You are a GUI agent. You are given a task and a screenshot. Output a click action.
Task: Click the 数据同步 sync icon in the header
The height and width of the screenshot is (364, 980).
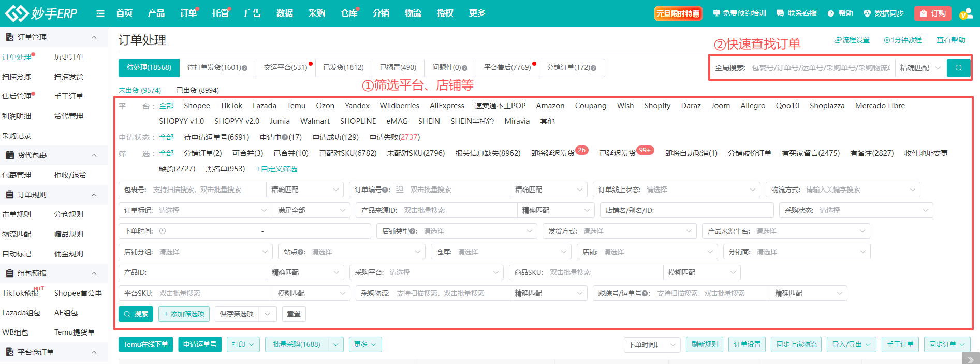click(867, 13)
